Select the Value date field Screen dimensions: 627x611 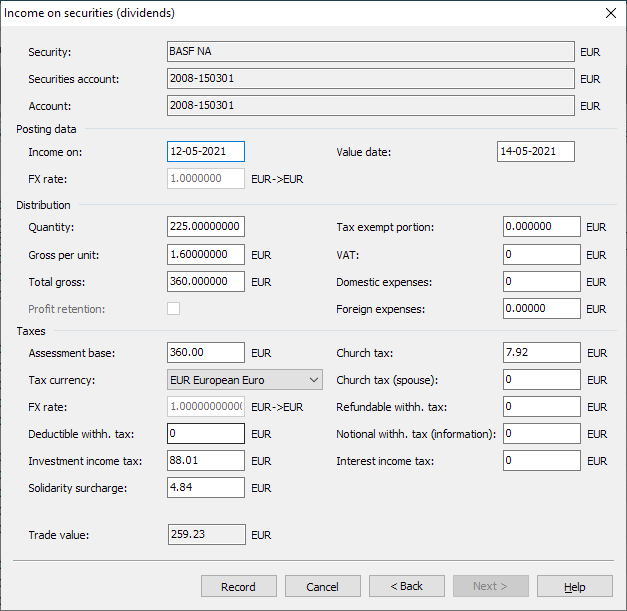[x=535, y=152]
